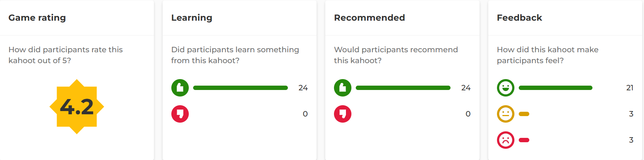Click the count 24 in the Learning card

303,88
